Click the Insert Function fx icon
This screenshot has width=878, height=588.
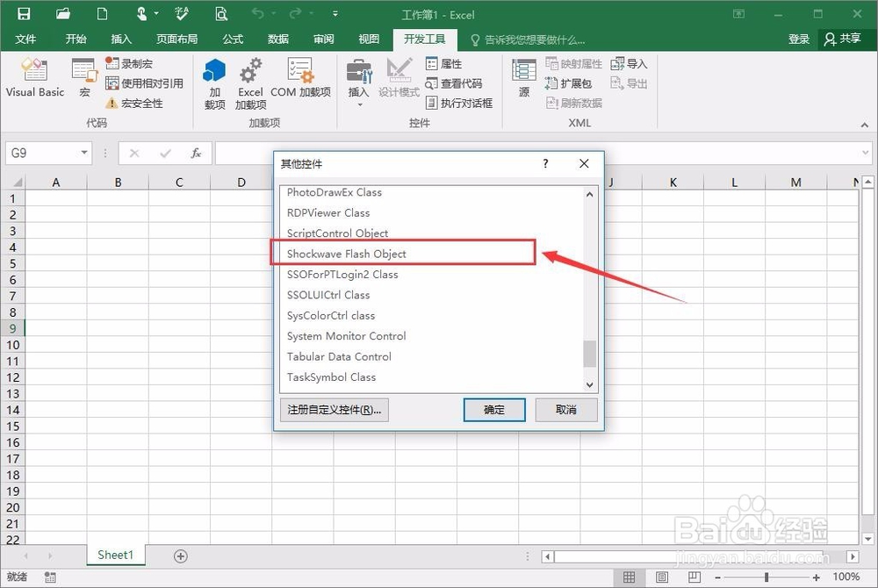[x=196, y=154]
